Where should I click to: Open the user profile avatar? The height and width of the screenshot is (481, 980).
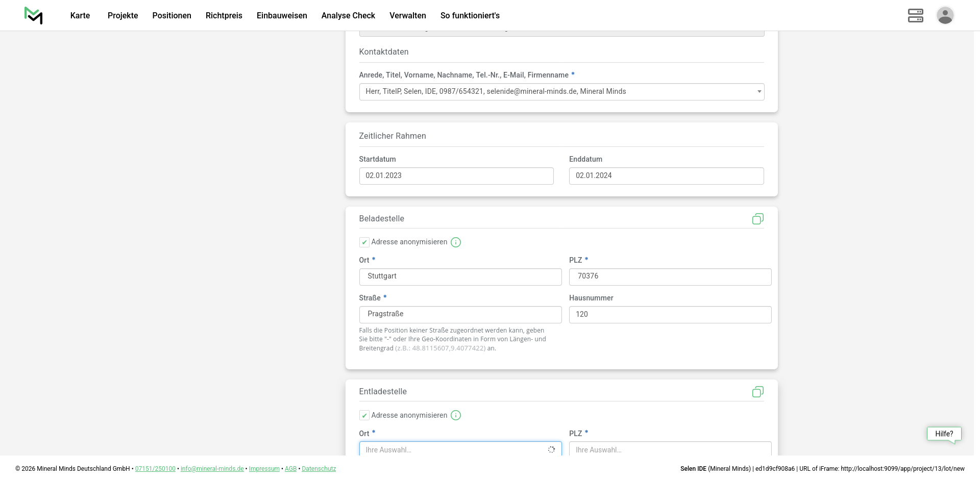945,15
